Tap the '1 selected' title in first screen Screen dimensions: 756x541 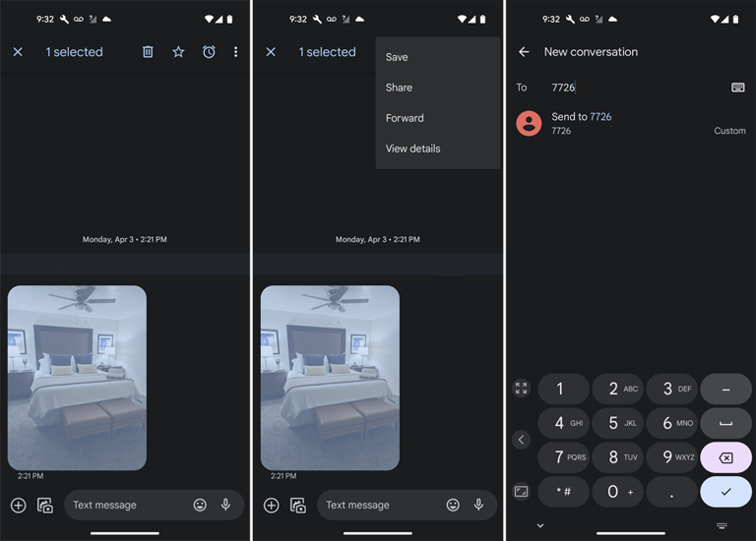tap(74, 51)
